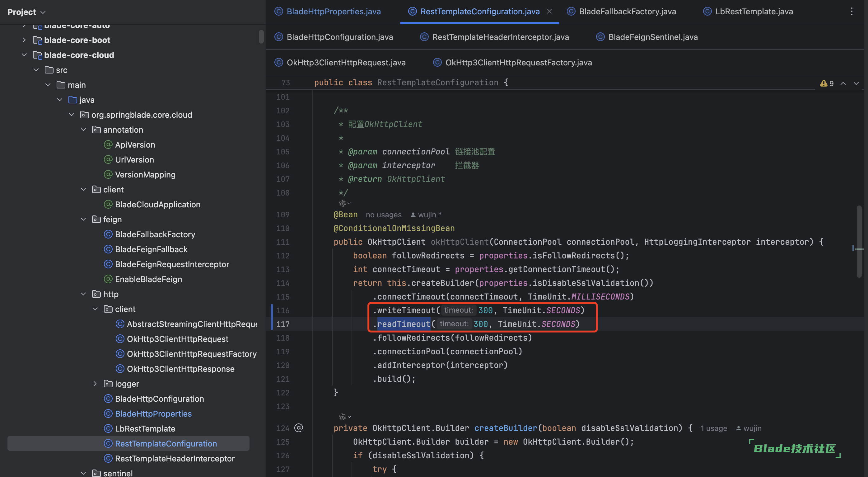Open AI actions icon above @Bean annotation

[x=345, y=203]
